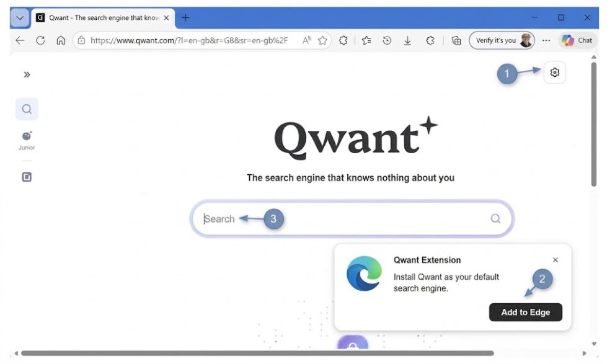Open Qwant Junior in the sidebar
The width and height of the screenshot is (615, 364).
click(x=27, y=140)
